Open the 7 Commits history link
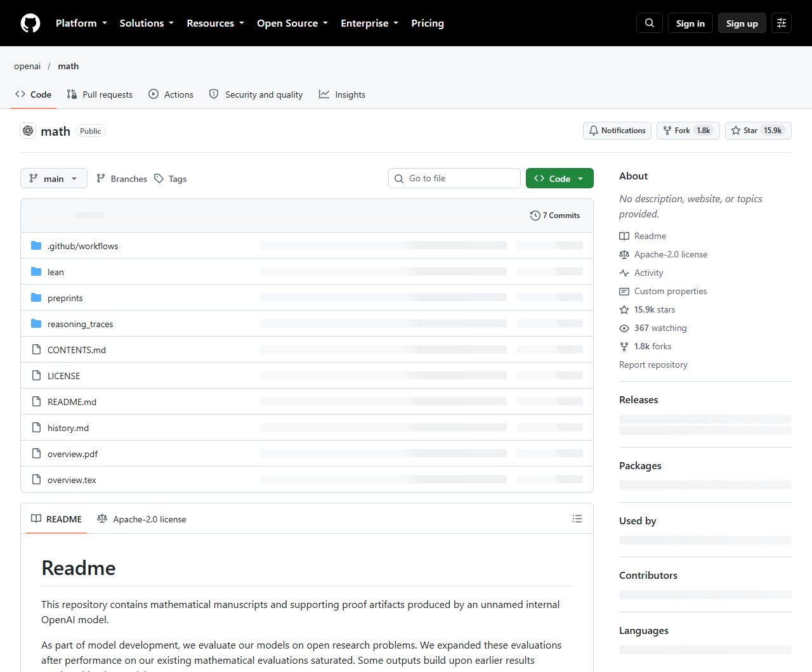The height and width of the screenshot is (672, 812). pyautogui.click(x=555, y=216)
